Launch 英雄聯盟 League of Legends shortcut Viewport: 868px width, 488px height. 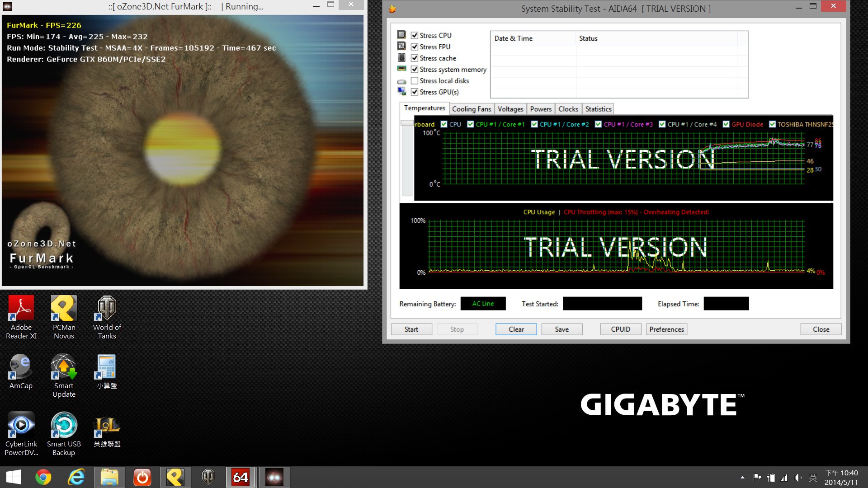107,430
